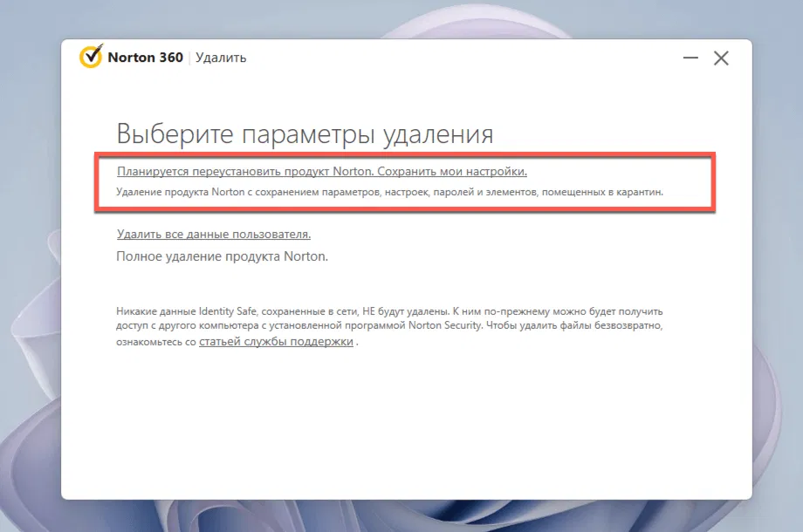Click the Norton checkmark logo icon
The height and width of the screenshot is (532, 803).
pyautogui.click(x=91, y=57)
